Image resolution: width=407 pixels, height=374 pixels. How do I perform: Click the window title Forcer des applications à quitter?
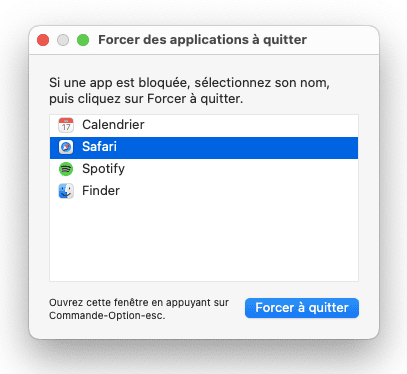tap(202, 40)
